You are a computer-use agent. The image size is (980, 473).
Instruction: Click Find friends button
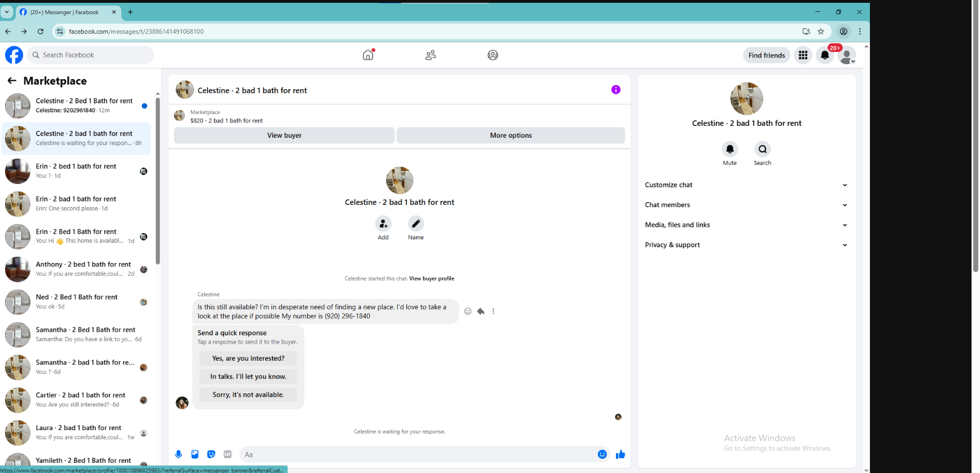(767, 55)
